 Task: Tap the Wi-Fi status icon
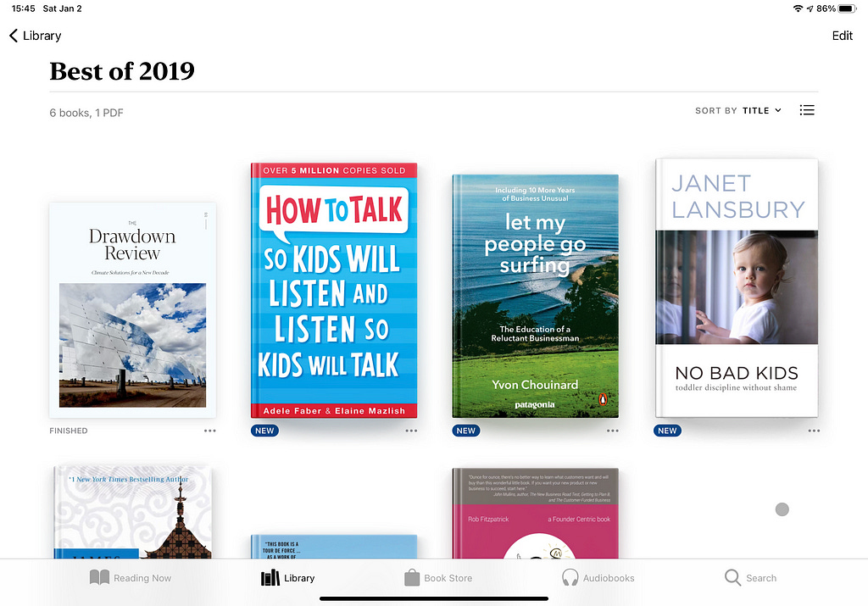(798, 8)
